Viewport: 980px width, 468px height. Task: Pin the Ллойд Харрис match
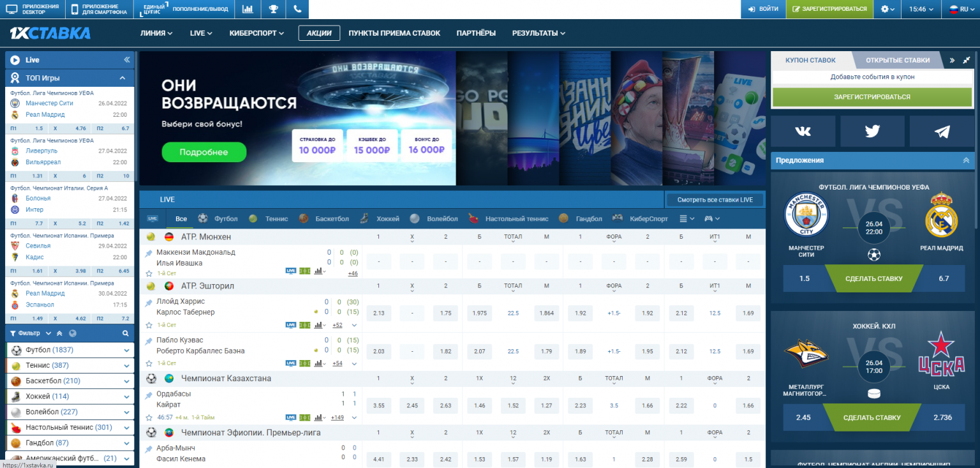(149, 303)
